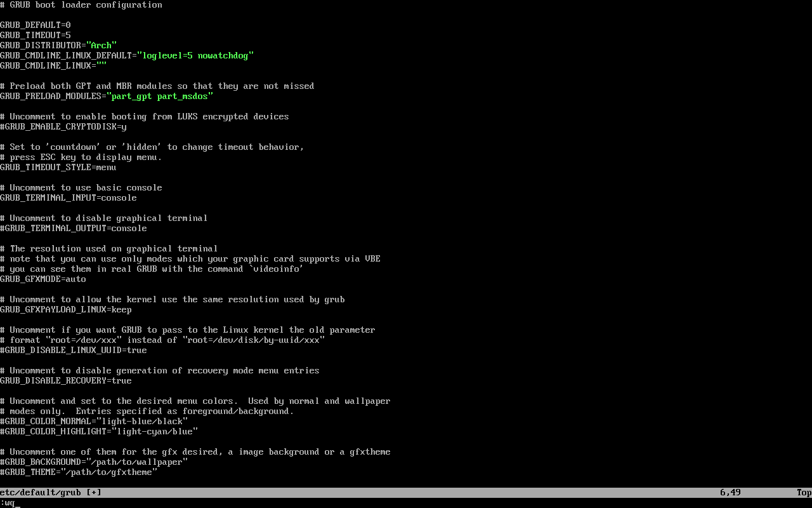This screenshot has height=508, width=812.
Task: Click the GRUB_THEME gfxtheme path line
Action: 79,472
